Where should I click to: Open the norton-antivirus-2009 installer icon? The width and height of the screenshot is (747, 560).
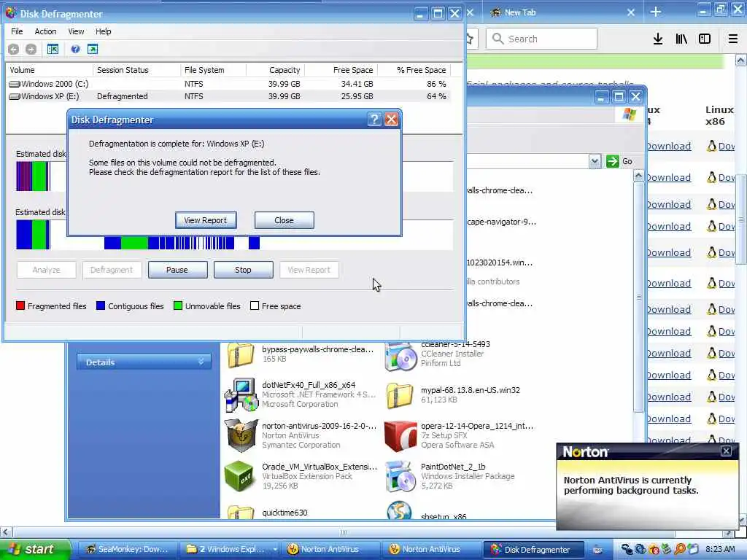[241, 435]
